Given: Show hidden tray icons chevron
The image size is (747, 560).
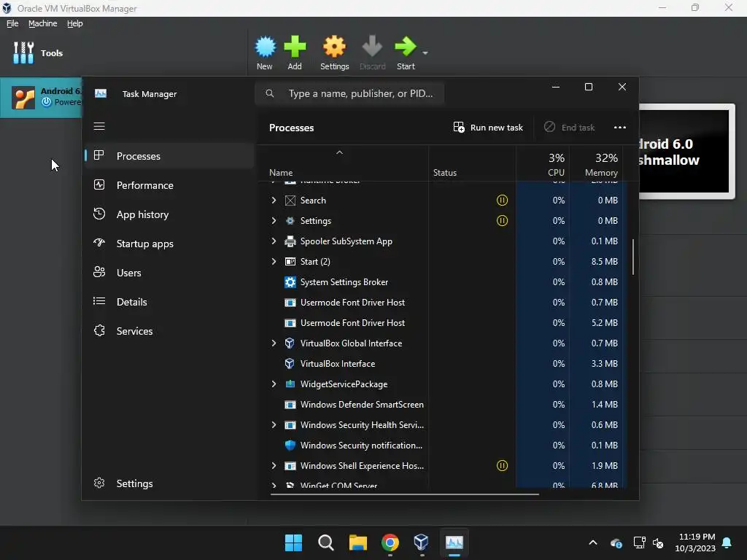Looking at the screenshot, I should (x=593, y=542).
